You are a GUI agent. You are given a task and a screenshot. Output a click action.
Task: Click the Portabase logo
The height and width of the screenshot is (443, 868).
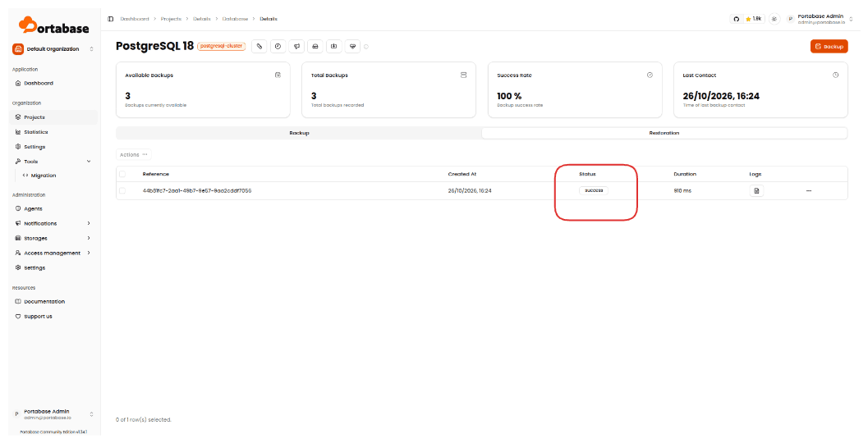pyautogui.click(x=53, y=25)
